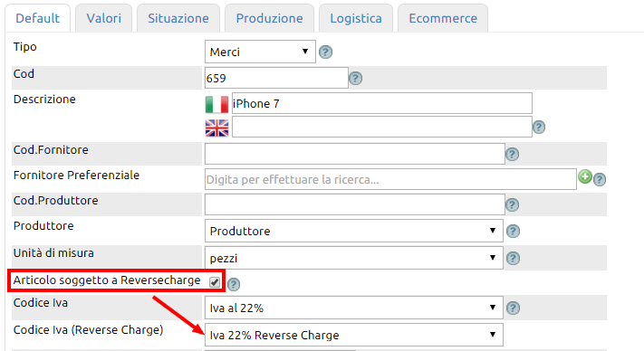Image resolution: width=644 pixels, height=351 pixels.
Task: Switch to the Valori tab
Action: pos(104,18)
